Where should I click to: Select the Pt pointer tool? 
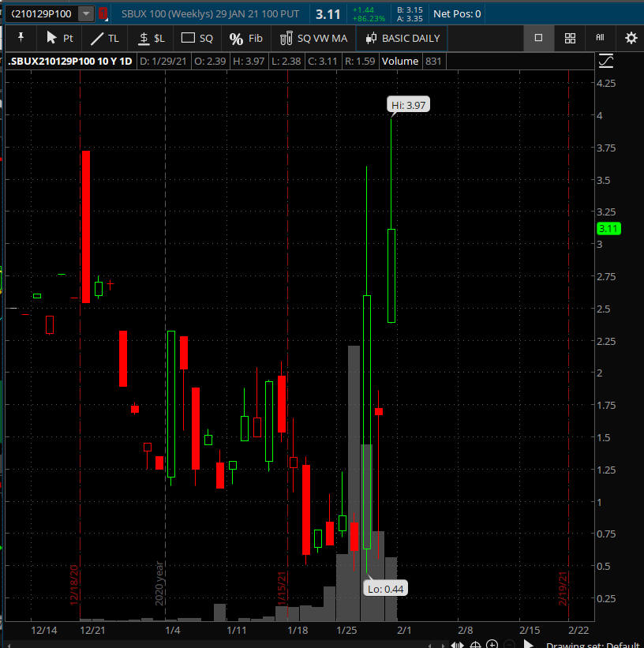(x=59, y=38)
